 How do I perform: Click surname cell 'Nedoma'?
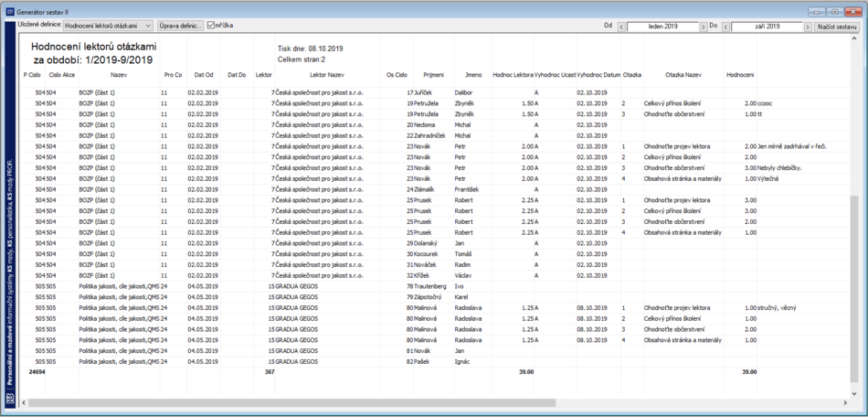(425, 125)
